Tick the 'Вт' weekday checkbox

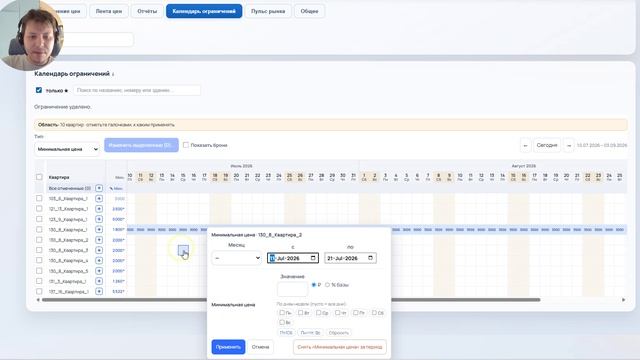coord(300,313)
